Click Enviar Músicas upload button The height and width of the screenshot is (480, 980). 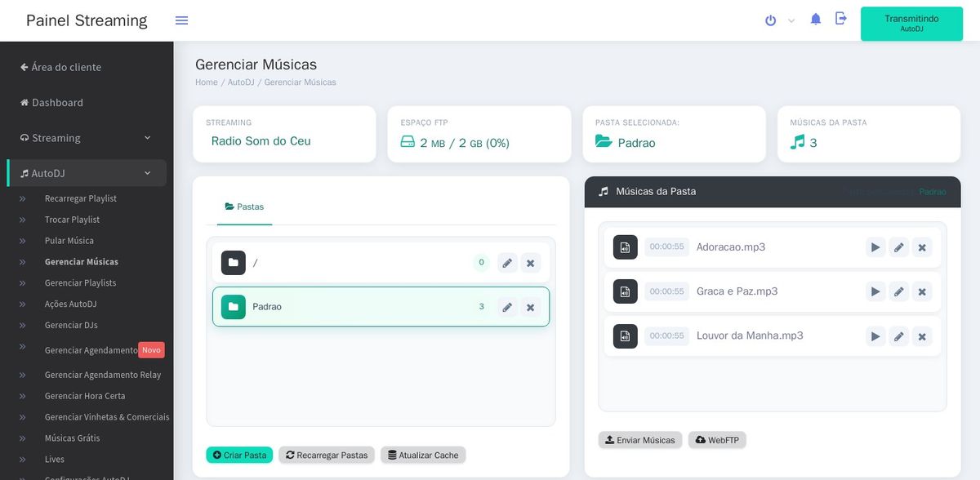pyautogui.click(x=641, y=440)
